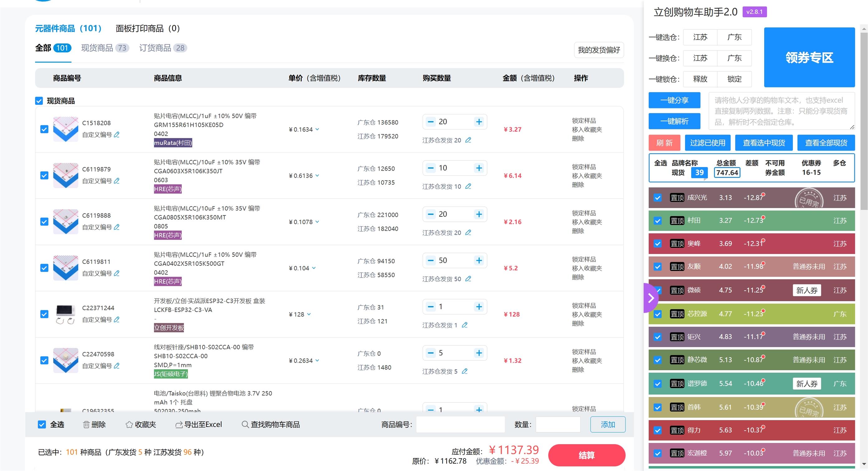The width and height of the screenshot is (868, 471).
Task: Open 领券专区 coupon zone
Action: [809, 57]
